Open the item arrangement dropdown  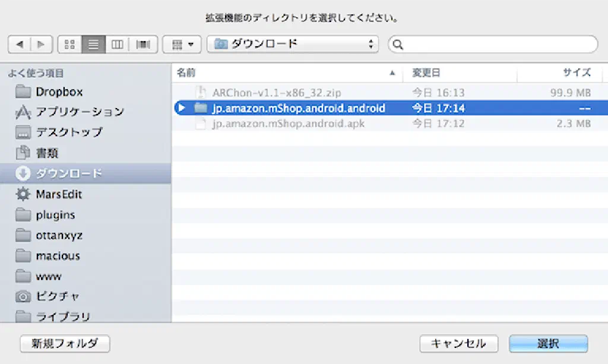point(182,45)
